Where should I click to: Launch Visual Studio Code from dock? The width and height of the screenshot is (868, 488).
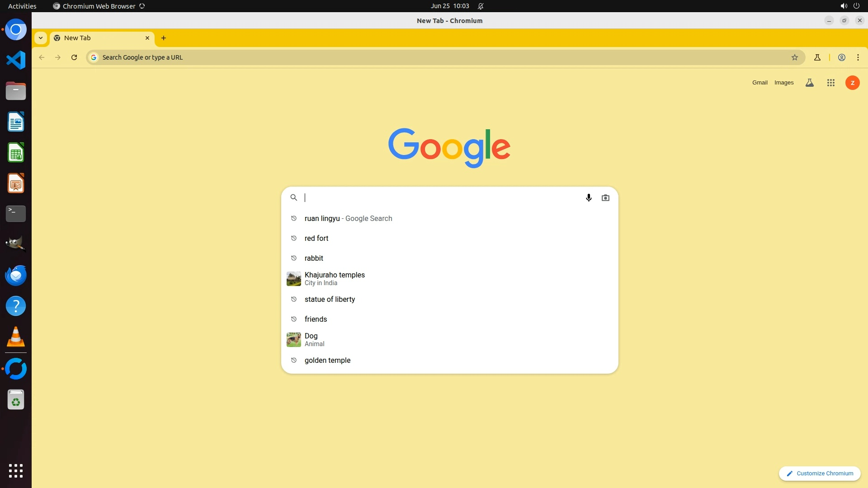pyautogui.click(x=16, y=60)
